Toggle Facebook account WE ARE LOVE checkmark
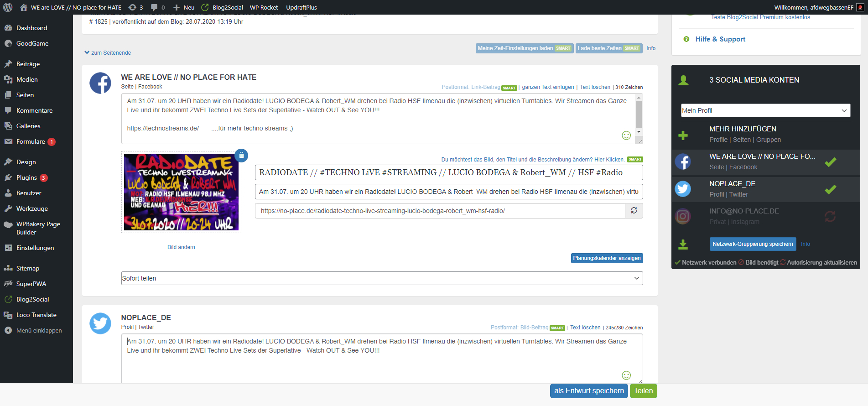 pyautogui.click(x=831, y=162)
